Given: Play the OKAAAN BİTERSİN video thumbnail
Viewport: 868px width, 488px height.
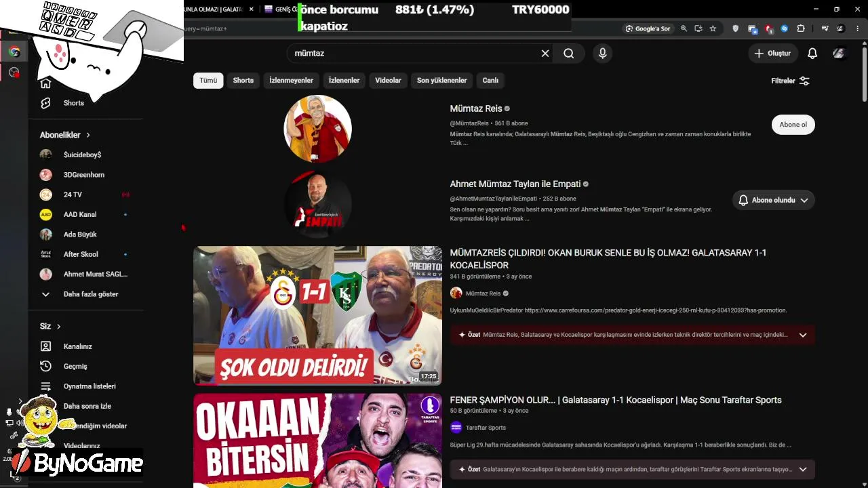Looking at the screenshot, I should (x=317, y=441).
